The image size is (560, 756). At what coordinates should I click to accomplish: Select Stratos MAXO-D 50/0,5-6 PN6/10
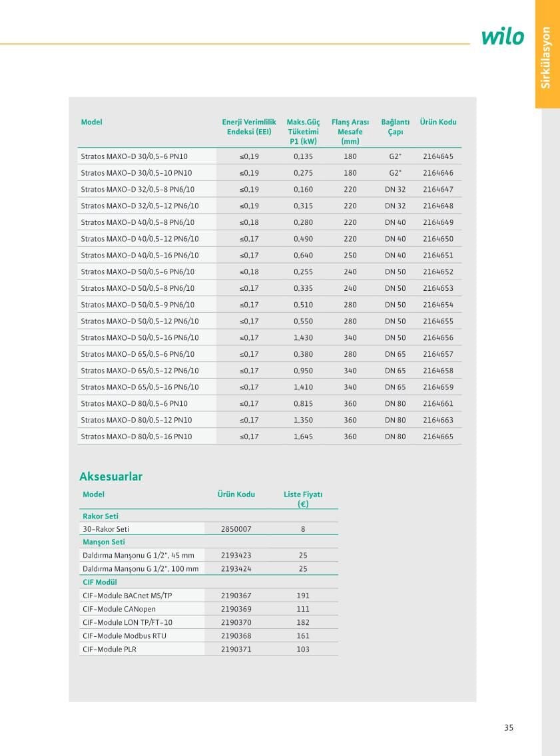(137, 272)
